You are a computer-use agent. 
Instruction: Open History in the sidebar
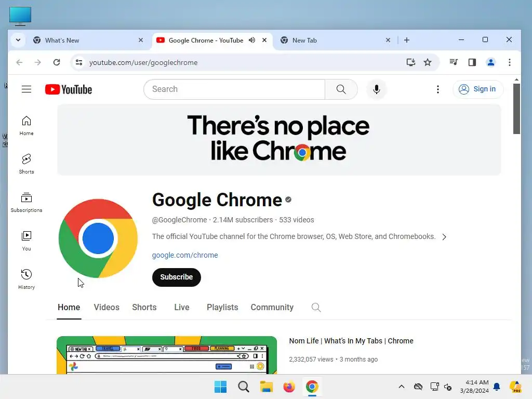[x=26, y=279]
